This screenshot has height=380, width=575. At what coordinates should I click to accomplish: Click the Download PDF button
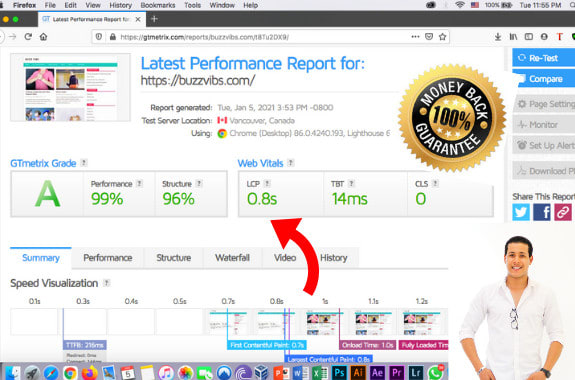543,171
